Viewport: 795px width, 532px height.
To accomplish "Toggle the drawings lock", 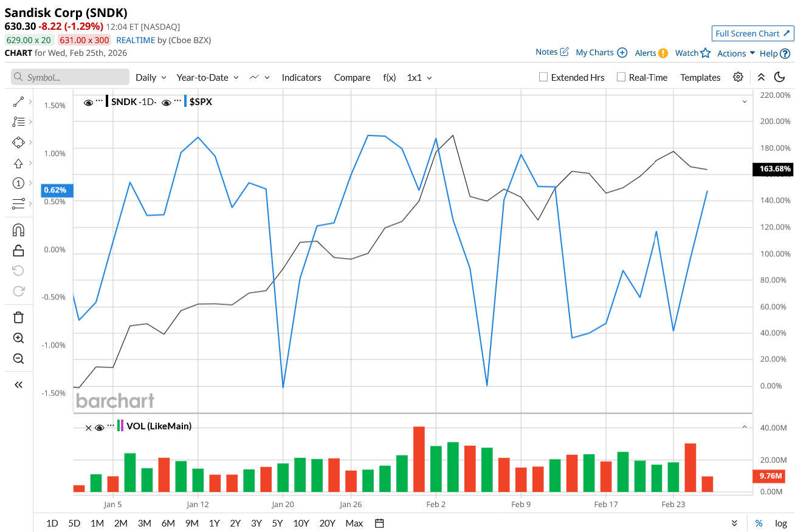I will coord(18,250).
